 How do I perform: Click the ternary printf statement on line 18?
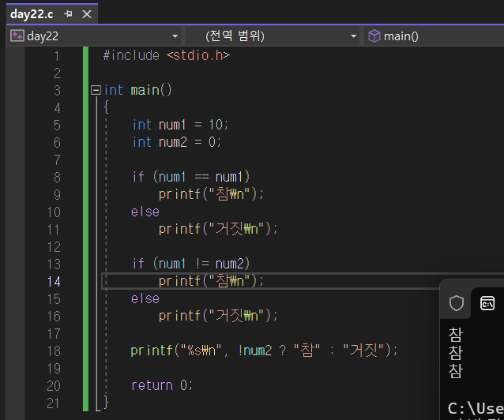(x=264, y=351)
